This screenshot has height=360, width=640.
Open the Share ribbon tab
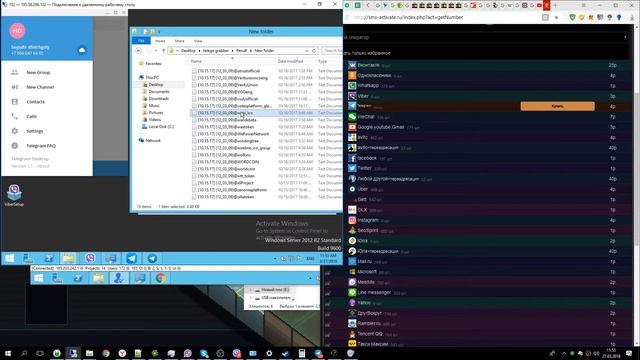coord(179,41)
